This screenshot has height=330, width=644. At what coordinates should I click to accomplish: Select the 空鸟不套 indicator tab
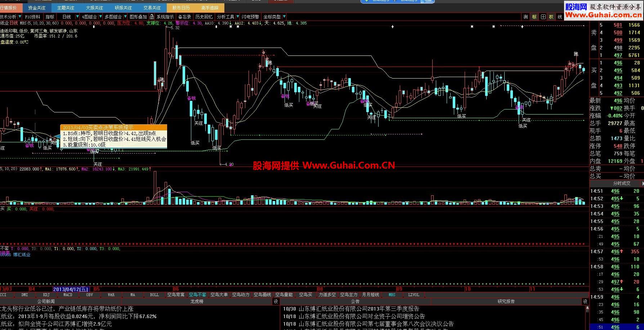tap(197, 295)
